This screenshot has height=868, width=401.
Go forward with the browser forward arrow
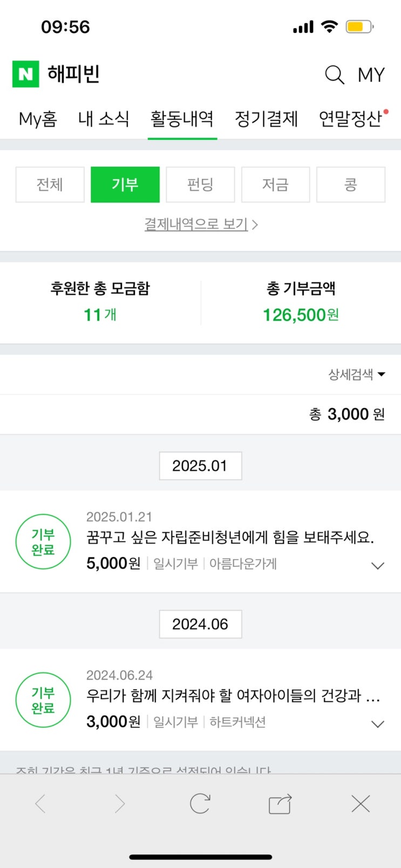click(x=120, y=804)
